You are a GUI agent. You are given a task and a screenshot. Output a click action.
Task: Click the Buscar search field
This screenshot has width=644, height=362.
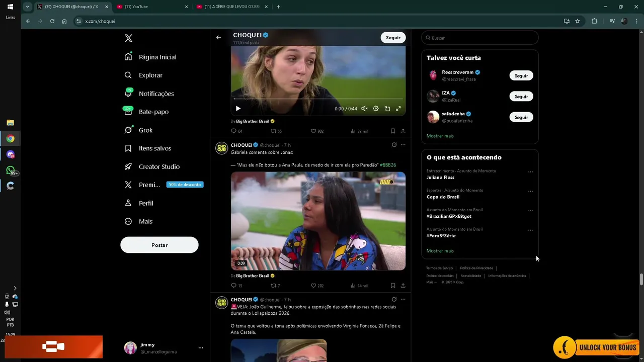[479, 38]
